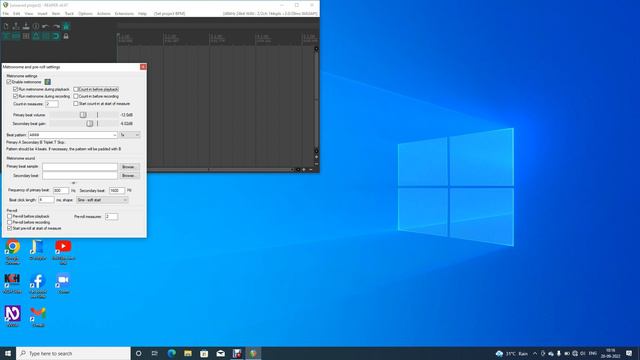Click the Windows taskbar search box
Image resolution: width=640 pixels, height=360 pixels.
pos(73,353)
